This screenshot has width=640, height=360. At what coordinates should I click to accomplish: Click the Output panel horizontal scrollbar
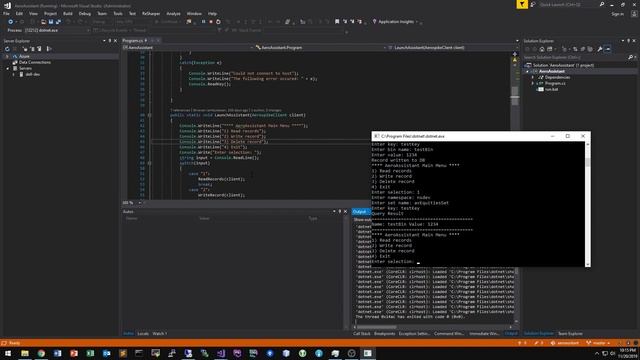(x=377, y=327)
